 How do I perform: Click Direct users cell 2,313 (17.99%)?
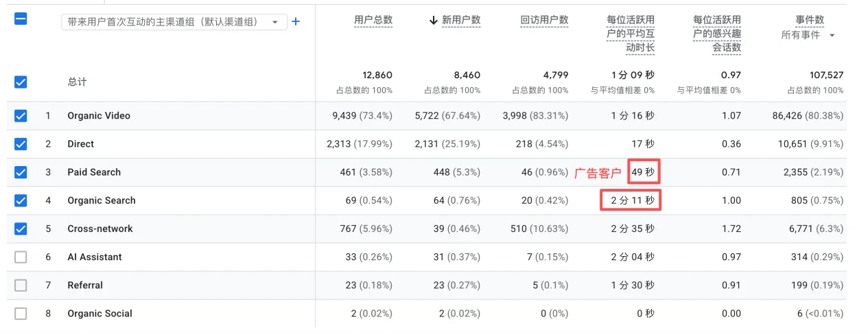(360, 144)
